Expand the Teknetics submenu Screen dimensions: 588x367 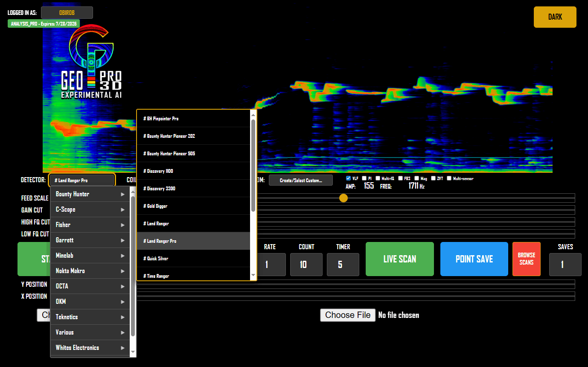coord(90,317)
